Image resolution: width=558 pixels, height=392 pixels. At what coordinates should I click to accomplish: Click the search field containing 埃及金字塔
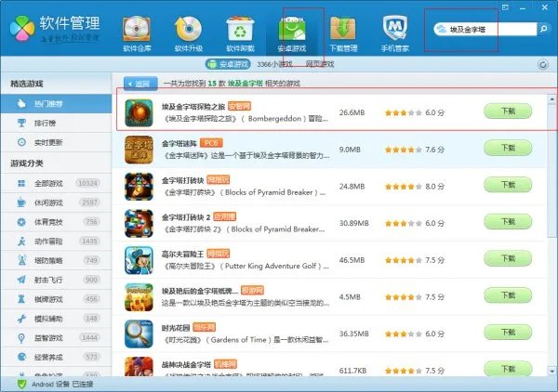[x=485, y=29]
